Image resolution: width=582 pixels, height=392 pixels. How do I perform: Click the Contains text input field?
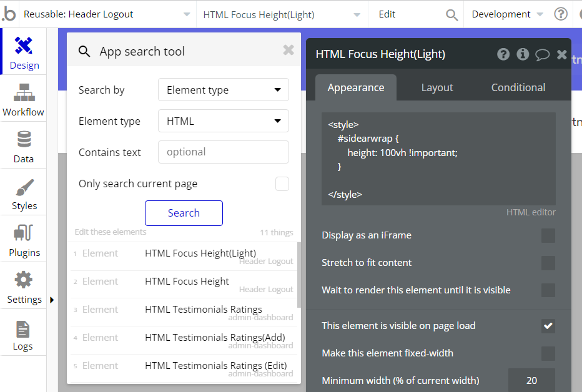(x=224, y=152)
